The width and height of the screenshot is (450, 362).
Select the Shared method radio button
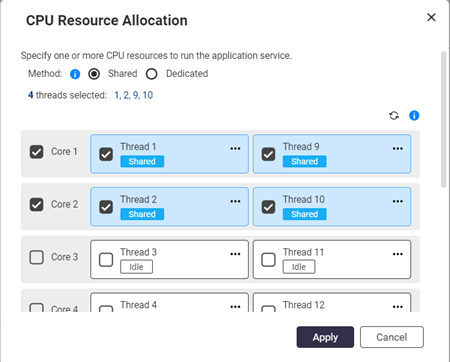tap(94, 74)
